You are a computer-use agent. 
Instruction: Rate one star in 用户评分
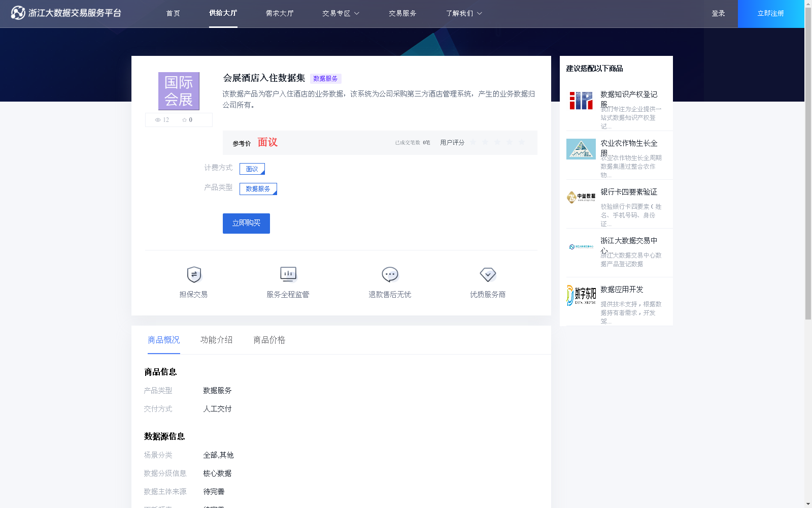pos(473,142)
